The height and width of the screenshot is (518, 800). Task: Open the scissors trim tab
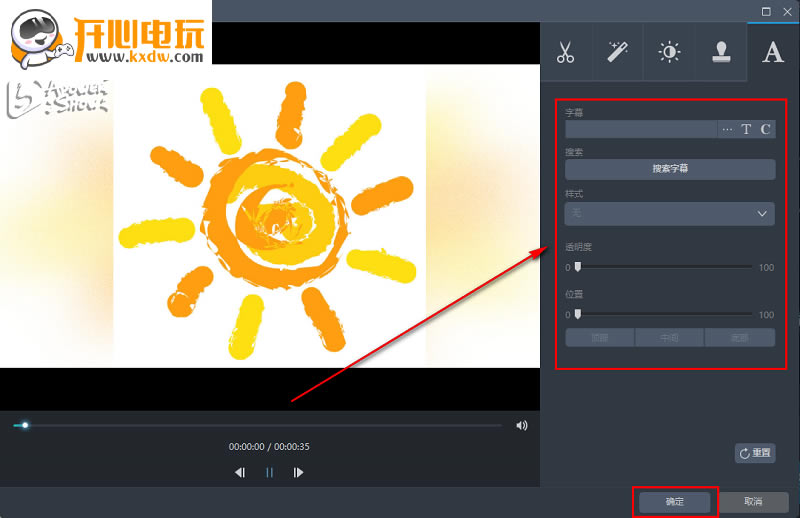566,53
